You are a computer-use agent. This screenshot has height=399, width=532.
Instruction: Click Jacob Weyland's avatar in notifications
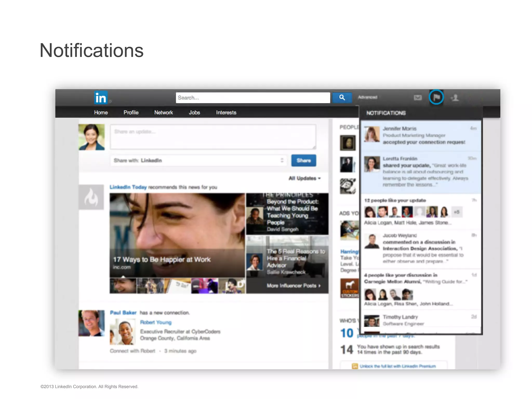372,241
